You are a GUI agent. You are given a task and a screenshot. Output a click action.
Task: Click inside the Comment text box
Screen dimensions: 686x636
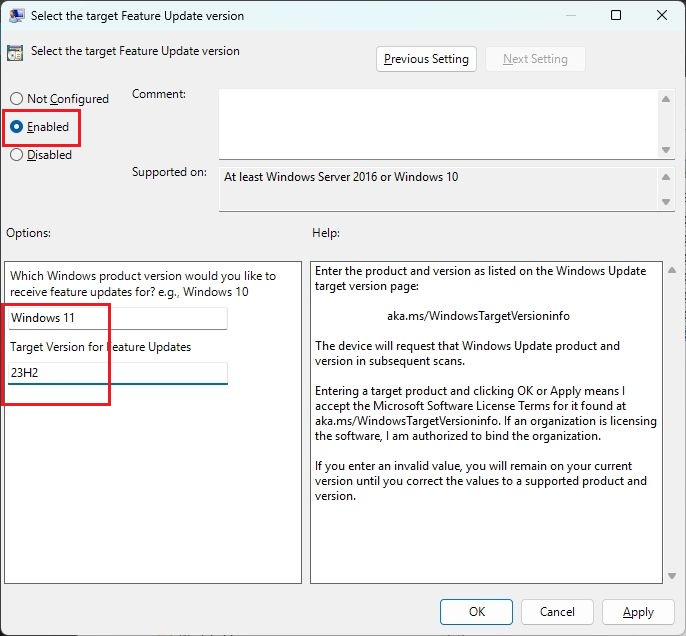pyautogui.click(x=439, y=124)
